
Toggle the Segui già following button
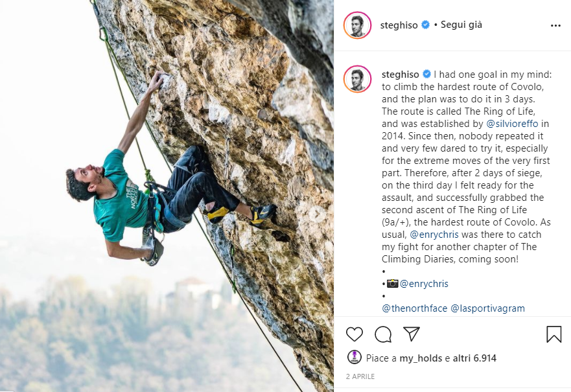click(461, 25)
